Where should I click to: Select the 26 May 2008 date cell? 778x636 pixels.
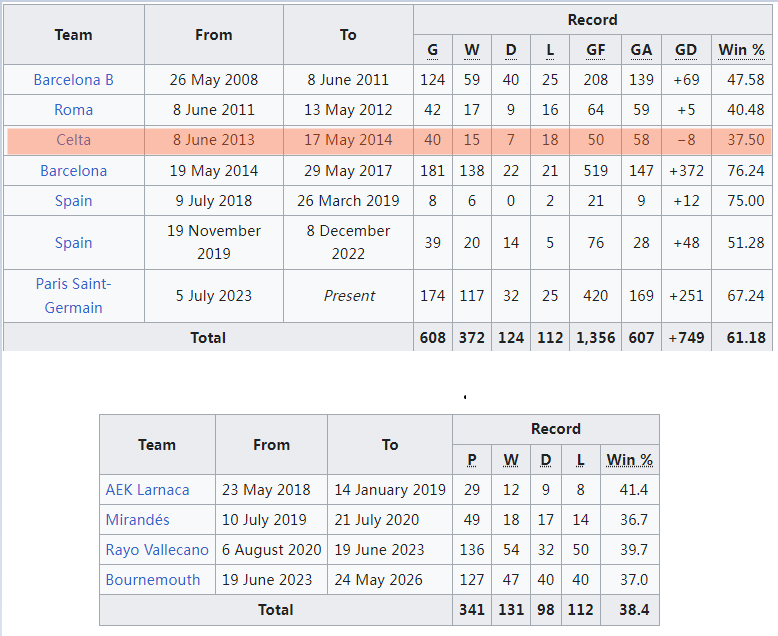[214, 80]
